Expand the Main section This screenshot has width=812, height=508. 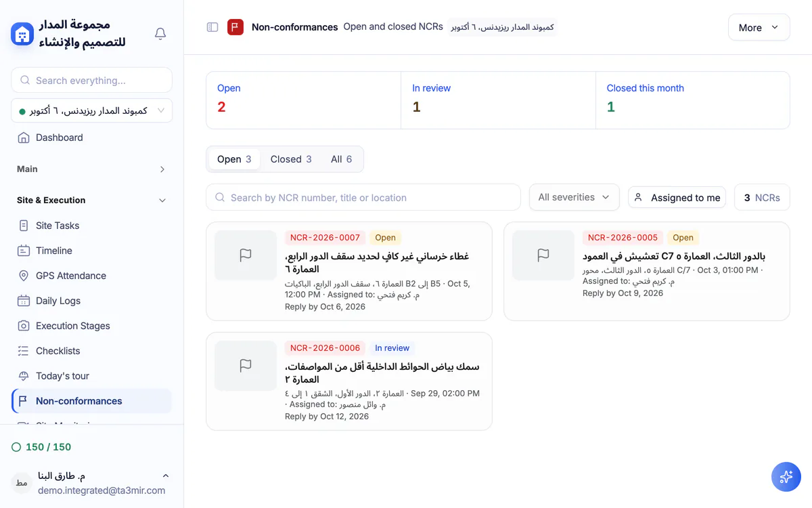(x=91, y=169)
